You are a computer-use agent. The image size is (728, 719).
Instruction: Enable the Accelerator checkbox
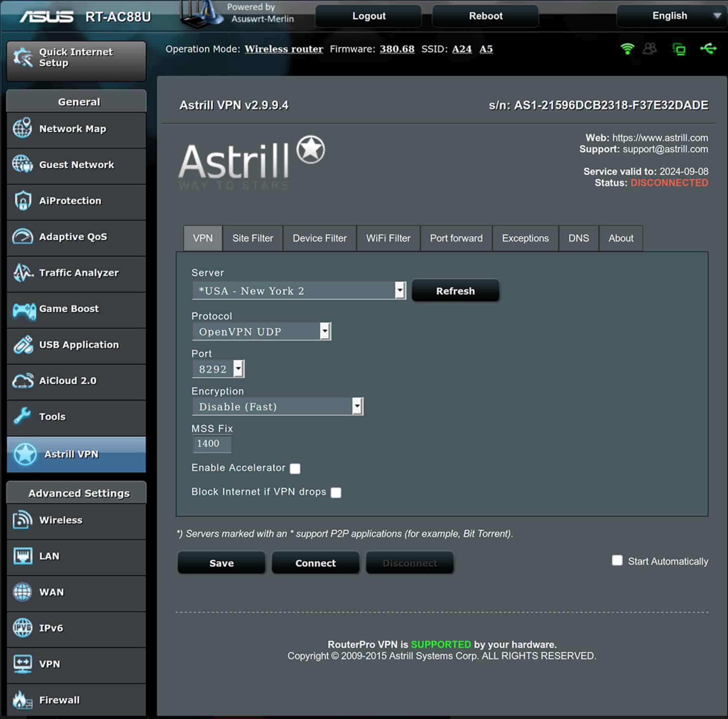tap(295, 468)
